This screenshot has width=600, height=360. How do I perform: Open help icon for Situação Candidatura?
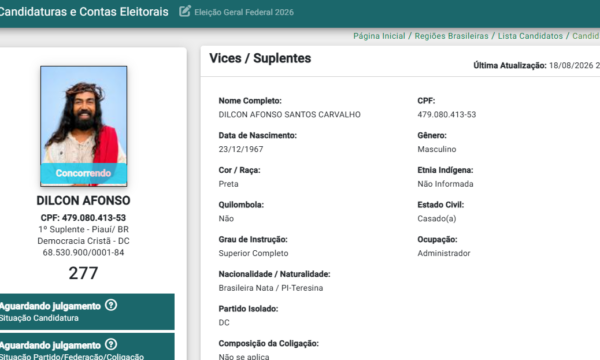[x=111, y=305]
